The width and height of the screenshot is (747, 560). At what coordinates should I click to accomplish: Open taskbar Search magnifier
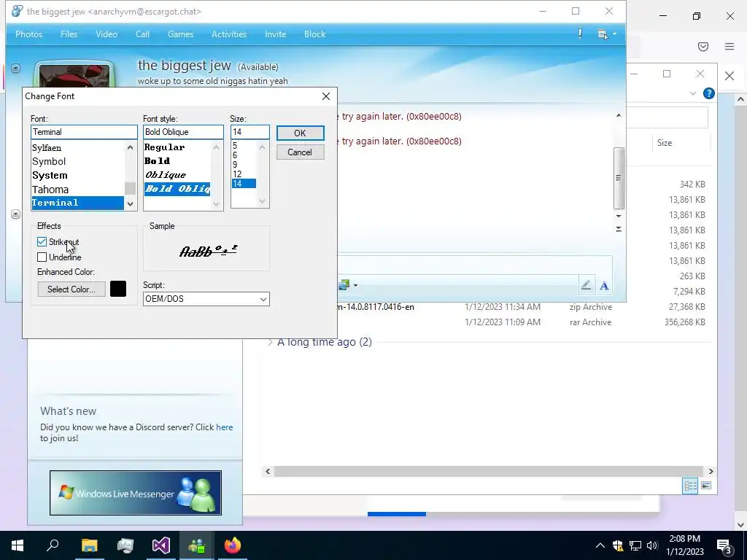(53, 545)
